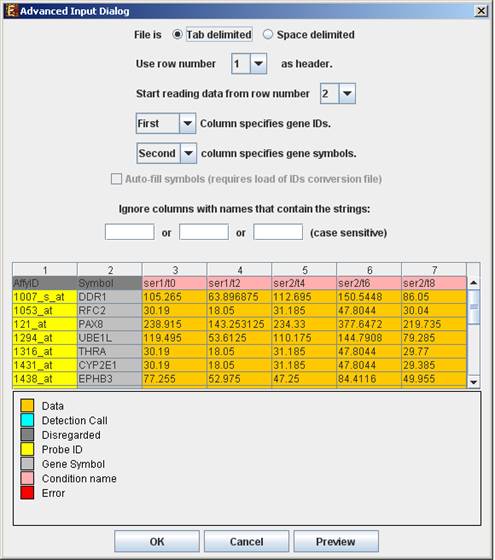
Task: Select the ser1/t0 column header cell
Action: pyautogui.click(x=174, y=283)
